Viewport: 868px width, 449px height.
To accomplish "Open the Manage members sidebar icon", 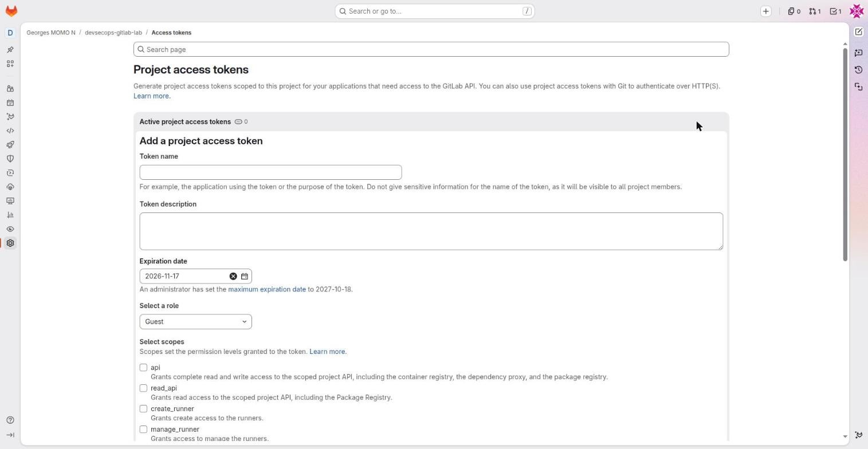I will [x=10, y=89].
